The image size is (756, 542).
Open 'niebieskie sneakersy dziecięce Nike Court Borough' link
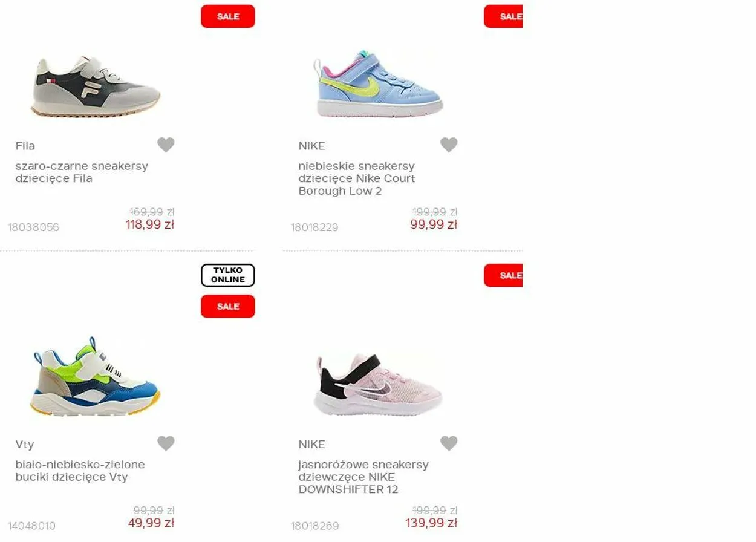357,178
